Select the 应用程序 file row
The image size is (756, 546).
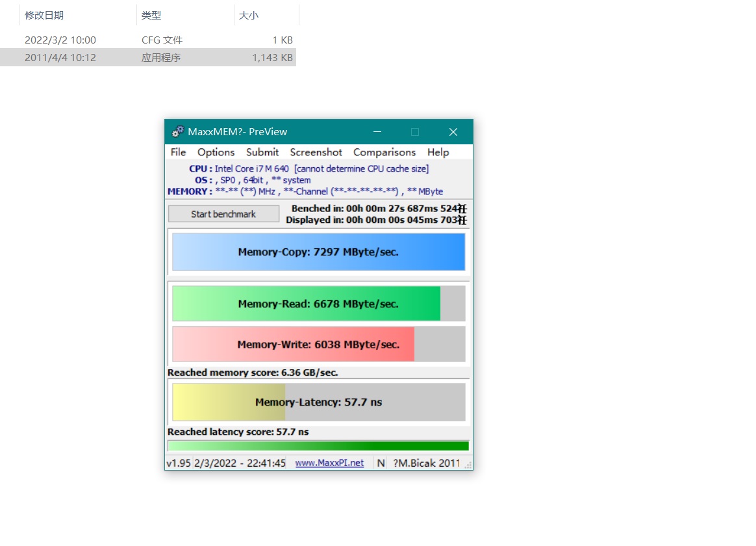click(162, 57)
